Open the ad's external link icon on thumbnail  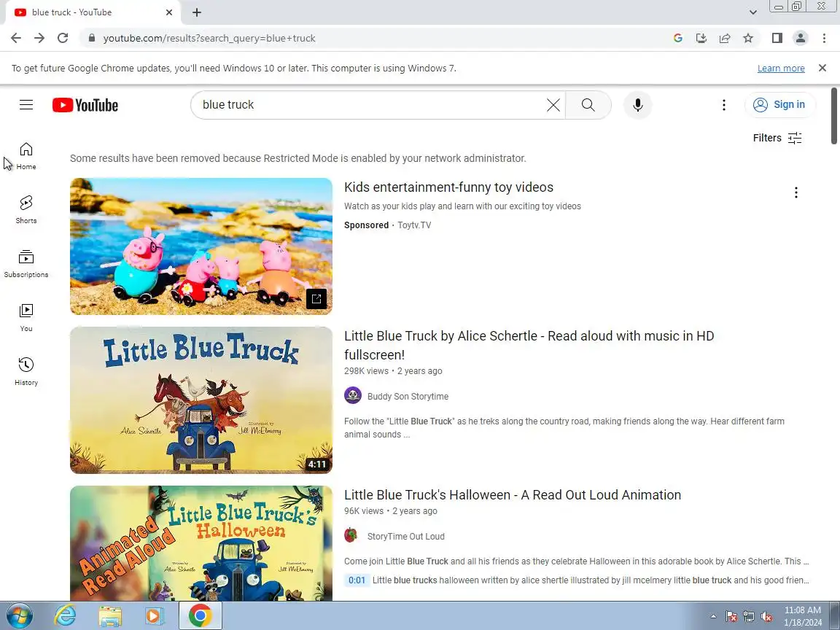316,299
